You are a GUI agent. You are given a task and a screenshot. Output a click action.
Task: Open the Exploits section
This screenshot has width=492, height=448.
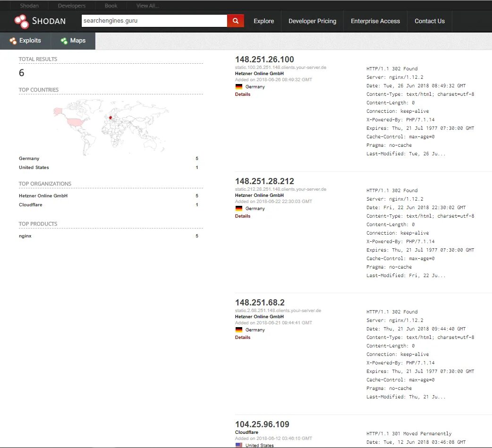[25, 41]
